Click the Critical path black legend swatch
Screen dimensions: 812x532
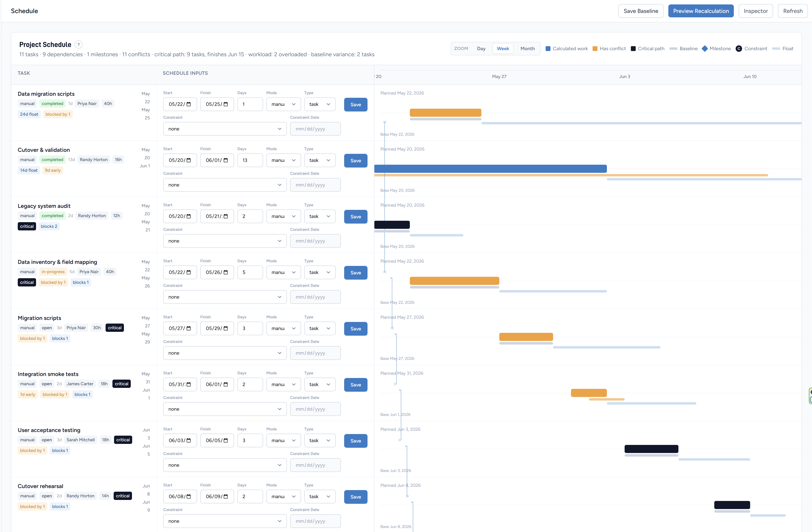[x=633, y=48]
